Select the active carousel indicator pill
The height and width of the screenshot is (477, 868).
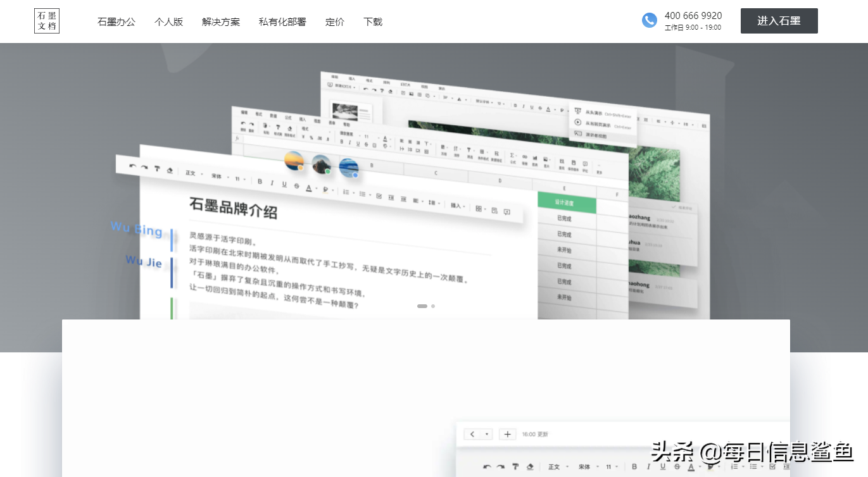[422, 306]
